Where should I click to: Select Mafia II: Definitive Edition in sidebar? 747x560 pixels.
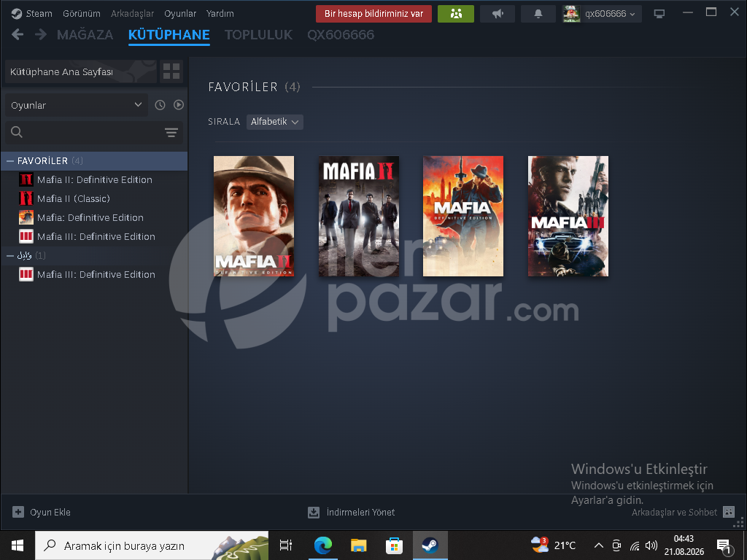click(94, 180)
